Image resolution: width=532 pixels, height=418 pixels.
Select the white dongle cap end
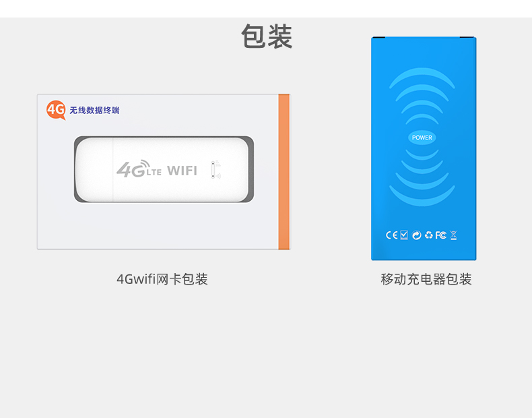click(x=95, y=169)
